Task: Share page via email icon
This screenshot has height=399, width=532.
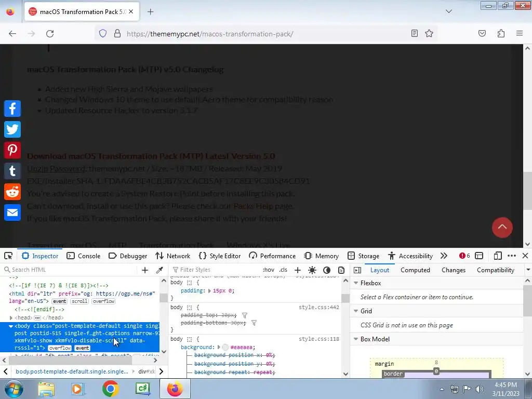Action: point(12,212)
